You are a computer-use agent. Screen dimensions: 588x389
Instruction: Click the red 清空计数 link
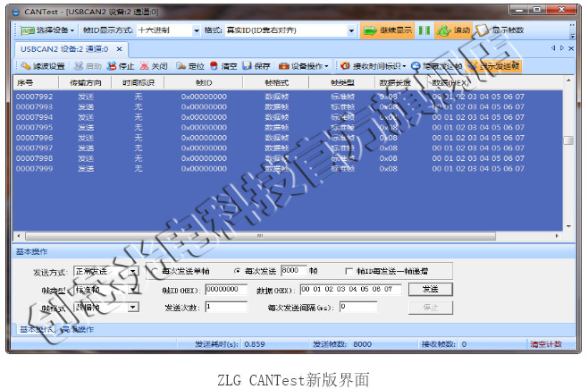pyautogui.click(x=546, y=344)
